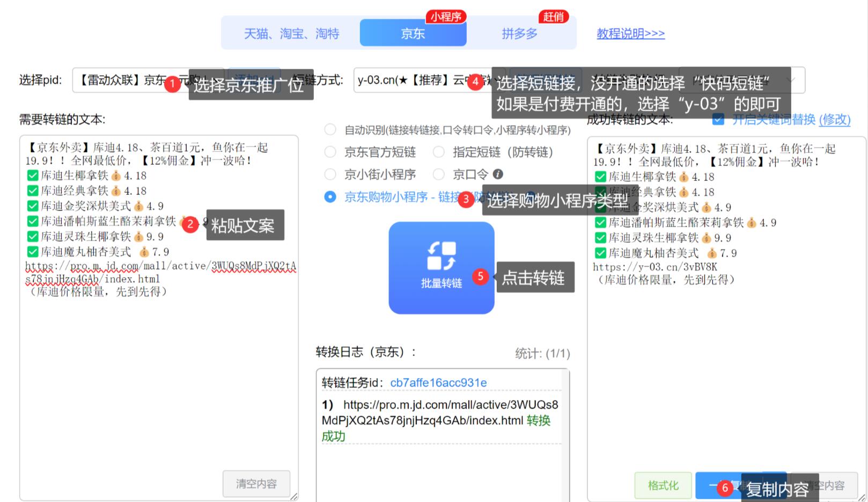
Task: Select the 京口令 radio option
Action: click(439, 174)
